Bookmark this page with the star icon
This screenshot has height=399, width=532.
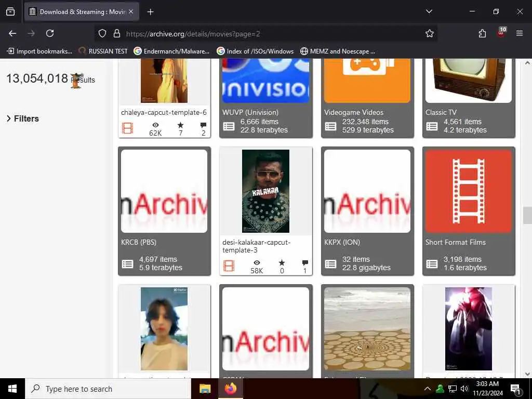click(430, 33)
